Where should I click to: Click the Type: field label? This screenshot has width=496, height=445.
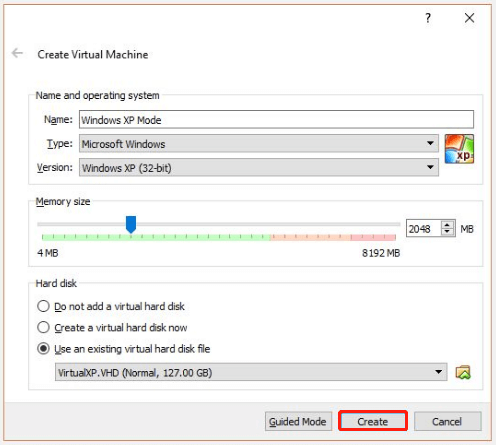(60, 143)
